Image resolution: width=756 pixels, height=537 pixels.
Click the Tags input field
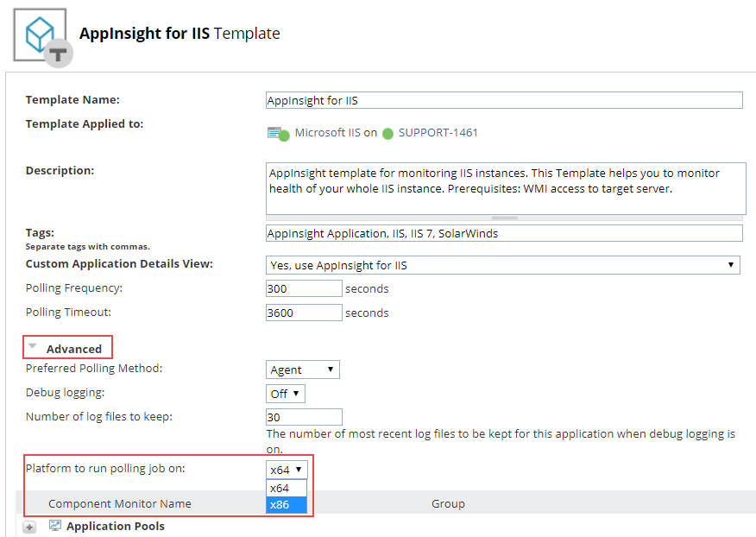tap(504, 233)
